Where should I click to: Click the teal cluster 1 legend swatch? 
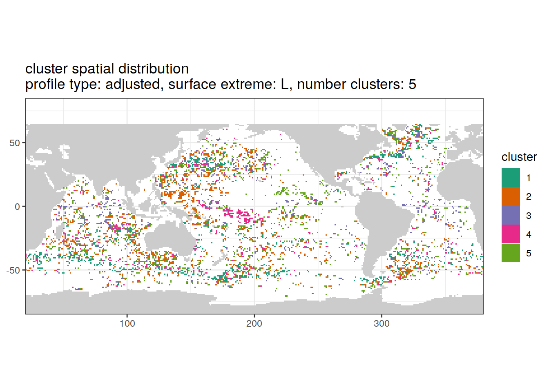[511, 178]
